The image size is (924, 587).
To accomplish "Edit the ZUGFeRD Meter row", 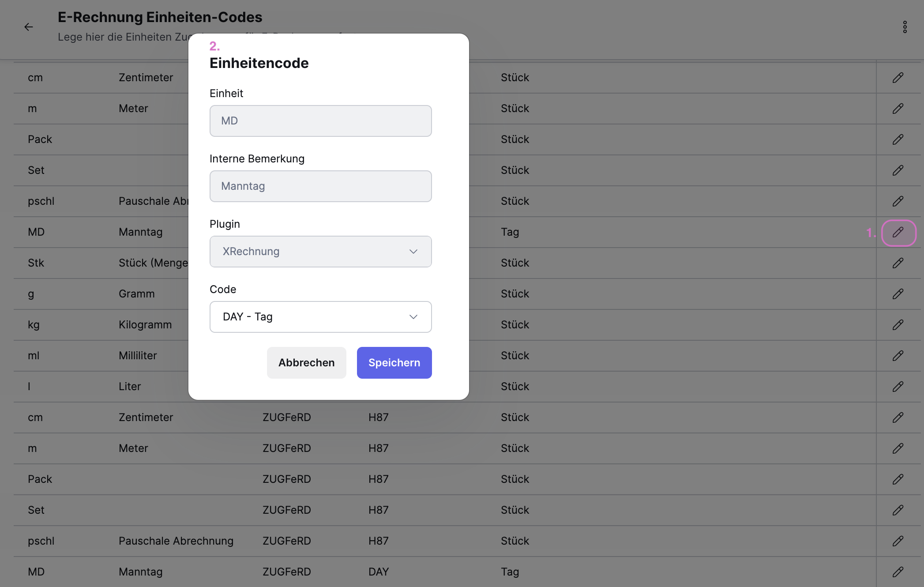I will pos(898,448).
